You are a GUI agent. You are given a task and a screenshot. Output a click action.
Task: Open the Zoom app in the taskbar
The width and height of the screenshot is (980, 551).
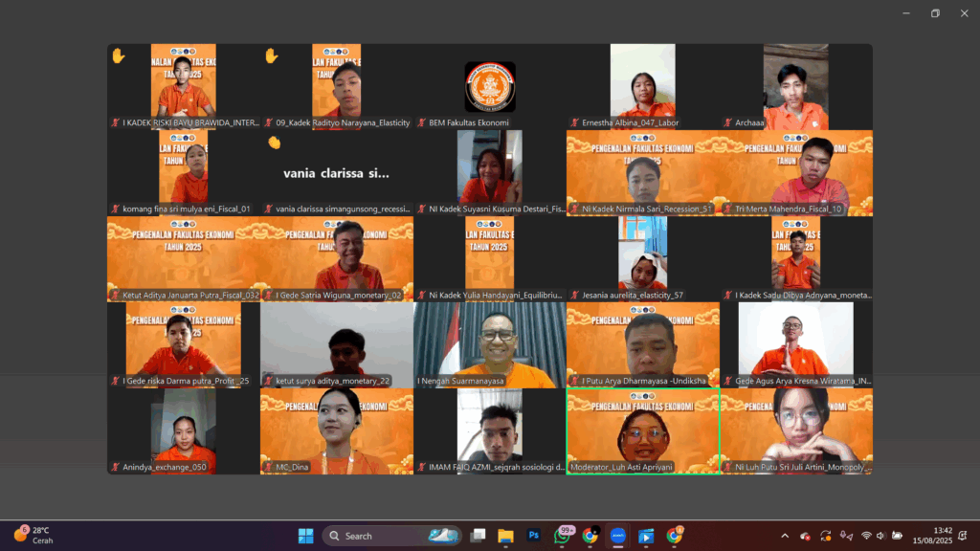point(618,536)
